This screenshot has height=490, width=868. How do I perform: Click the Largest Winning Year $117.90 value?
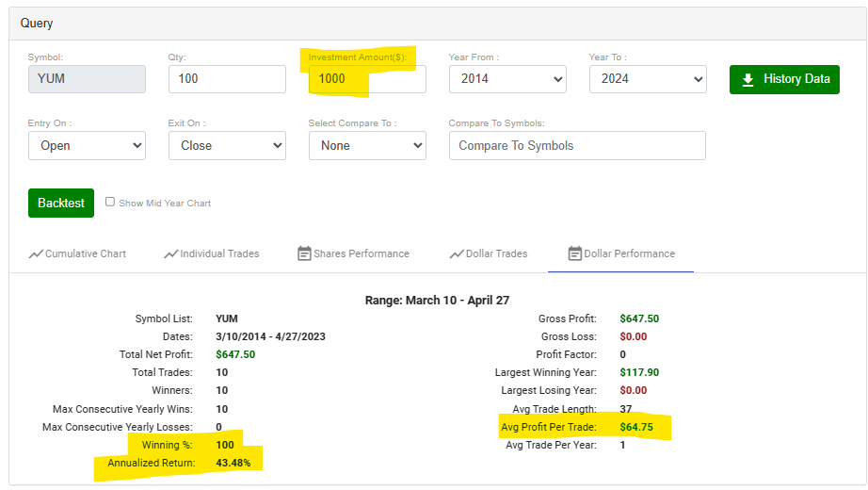point(639,372)
